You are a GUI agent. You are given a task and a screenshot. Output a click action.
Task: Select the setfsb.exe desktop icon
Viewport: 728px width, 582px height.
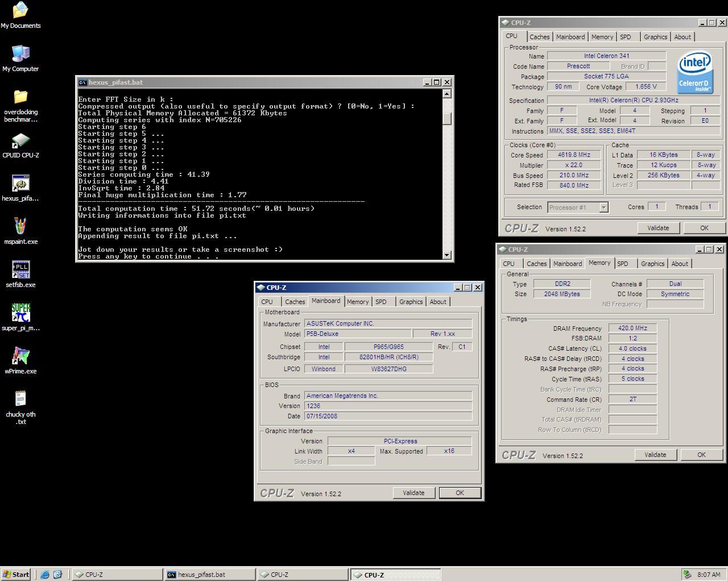[20, 275]
